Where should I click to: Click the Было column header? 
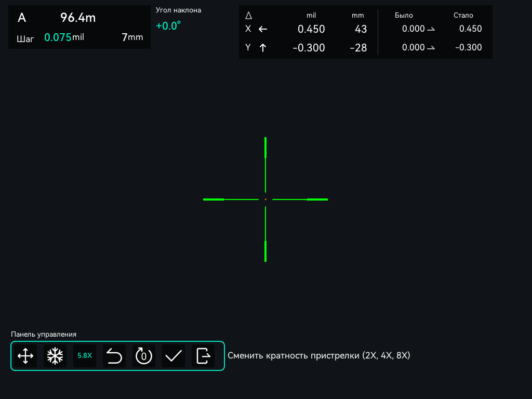coord(404,15)
